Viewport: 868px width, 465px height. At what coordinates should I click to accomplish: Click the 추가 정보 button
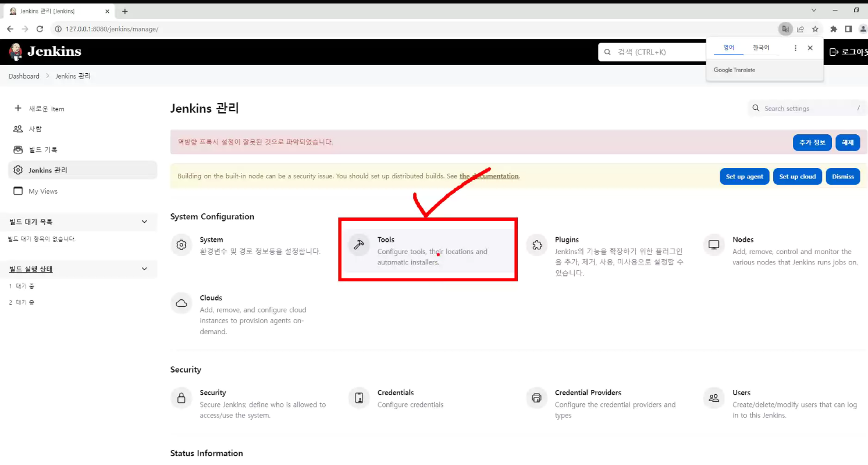812,142
